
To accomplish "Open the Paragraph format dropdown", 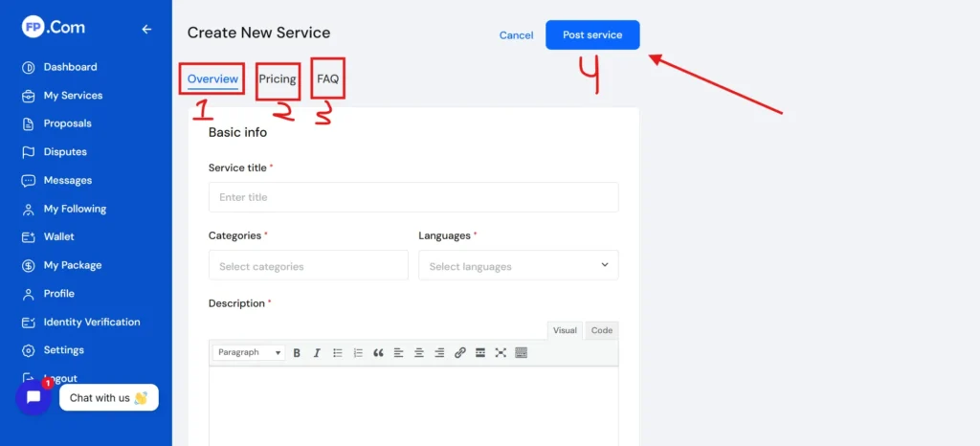I will (249, 353).
